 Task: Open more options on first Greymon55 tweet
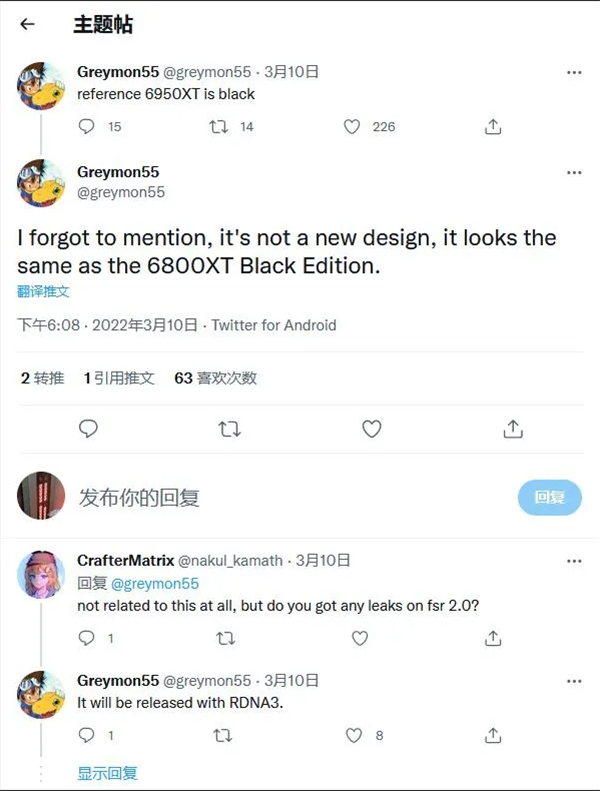pyautogui.click(x=574, y=73)
